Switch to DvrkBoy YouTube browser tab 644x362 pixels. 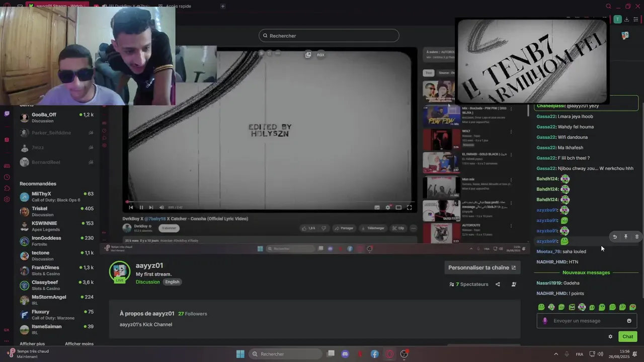pyautogui.click(x=124, y=6)
